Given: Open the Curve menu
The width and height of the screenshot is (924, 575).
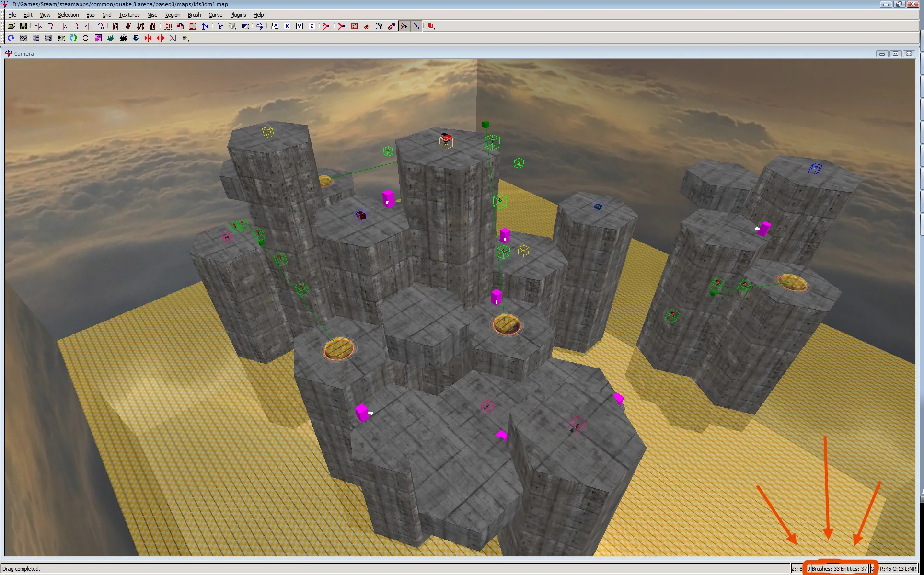Looking at the screenshot, I should [x=216, y=15].
